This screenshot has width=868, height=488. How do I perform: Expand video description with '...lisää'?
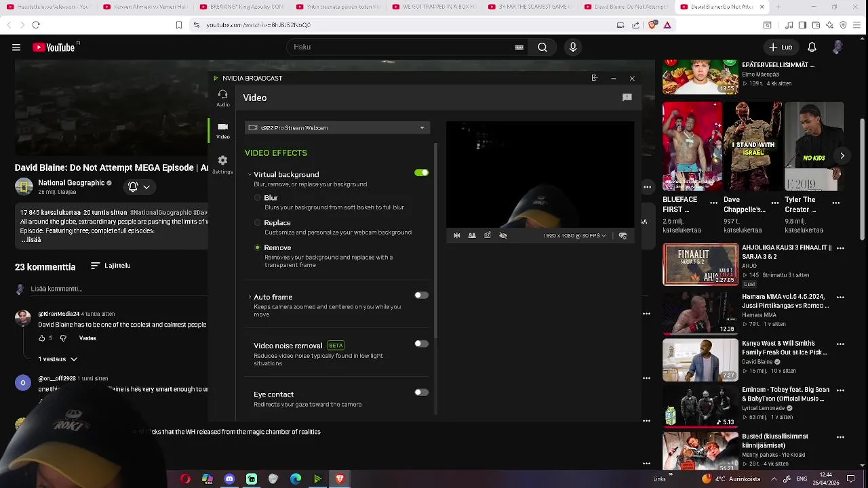click(x=31, y=239)
